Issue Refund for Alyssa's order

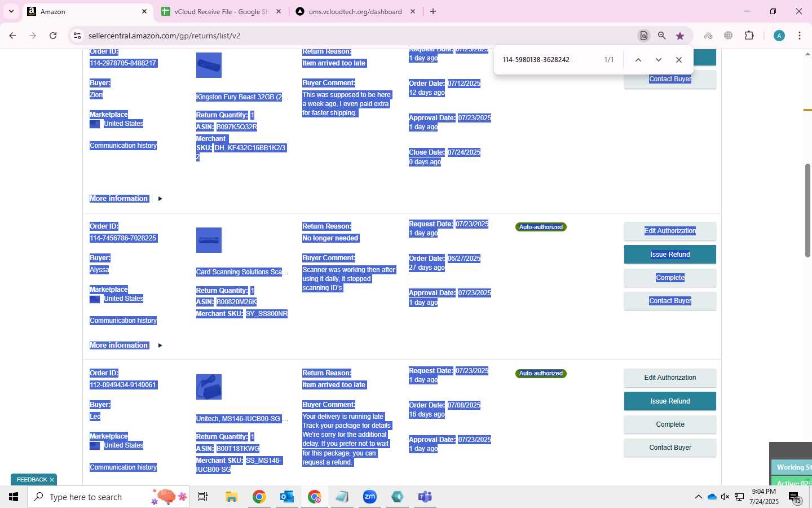tap(670, 255)
